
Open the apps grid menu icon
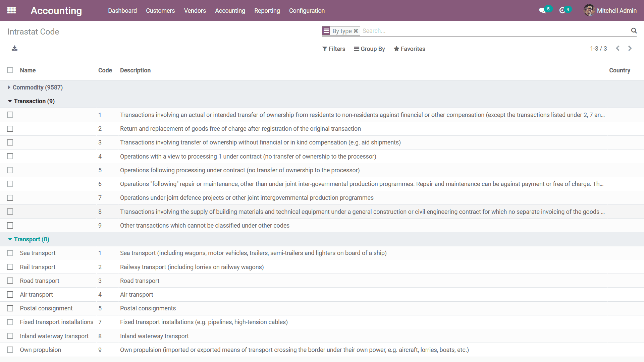(11, 10)
